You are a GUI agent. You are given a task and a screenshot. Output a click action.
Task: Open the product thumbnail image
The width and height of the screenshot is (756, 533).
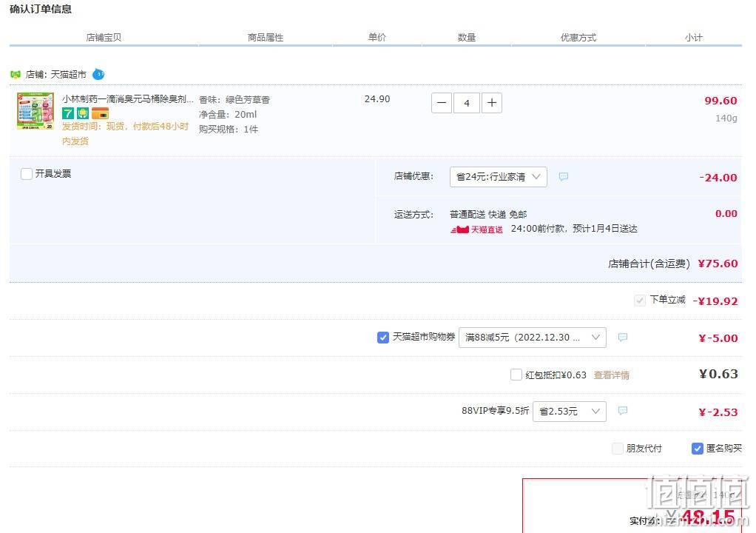(x=36, y=111)
